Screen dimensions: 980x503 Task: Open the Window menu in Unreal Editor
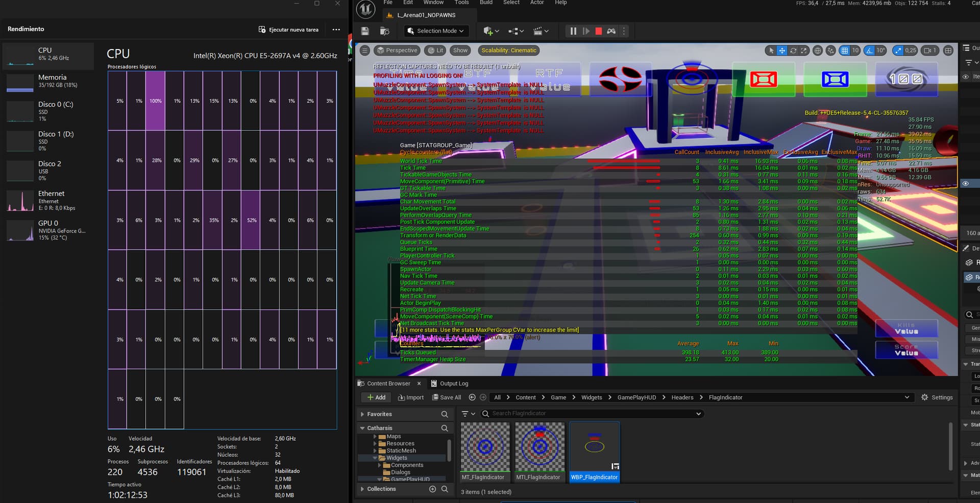point(433,3)
